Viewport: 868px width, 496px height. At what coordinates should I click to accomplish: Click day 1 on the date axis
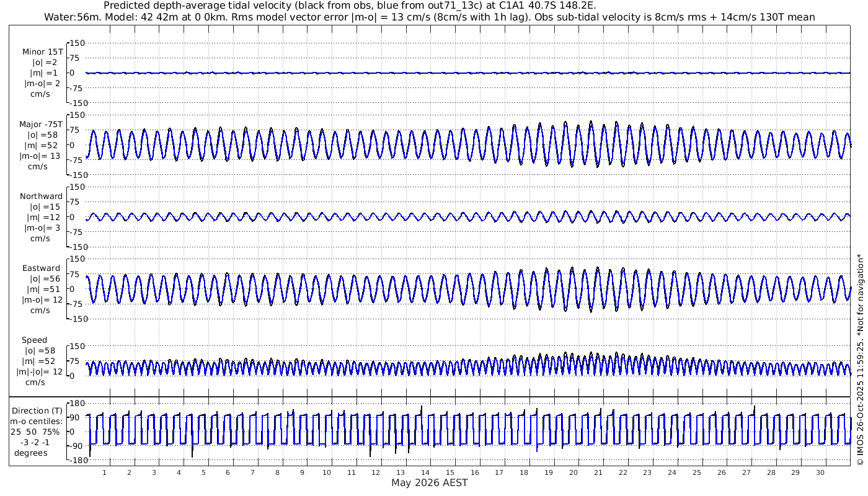pyautogui.click(x=105, y=472)
